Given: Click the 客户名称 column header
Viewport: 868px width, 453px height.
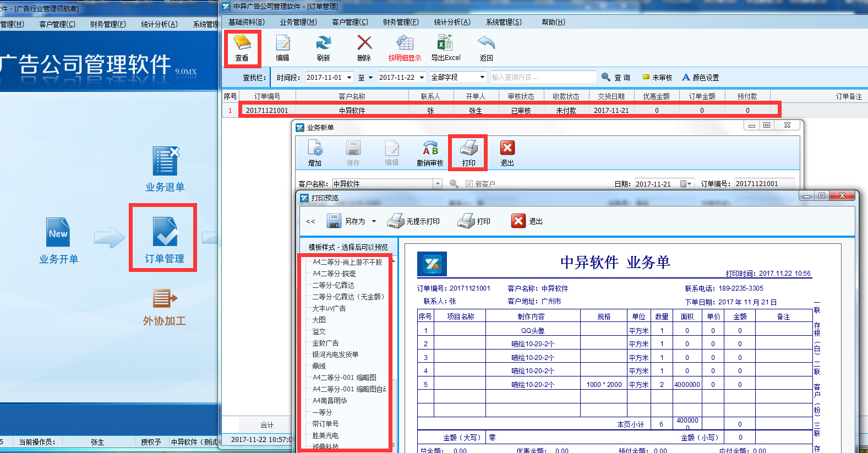Looking at the screenshot, I should [x=352, y=96].
